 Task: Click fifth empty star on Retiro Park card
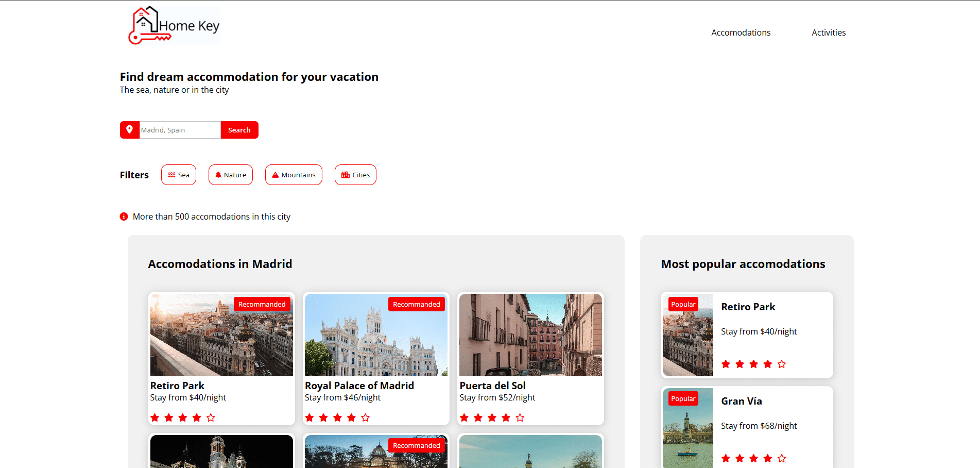point(211,417)
